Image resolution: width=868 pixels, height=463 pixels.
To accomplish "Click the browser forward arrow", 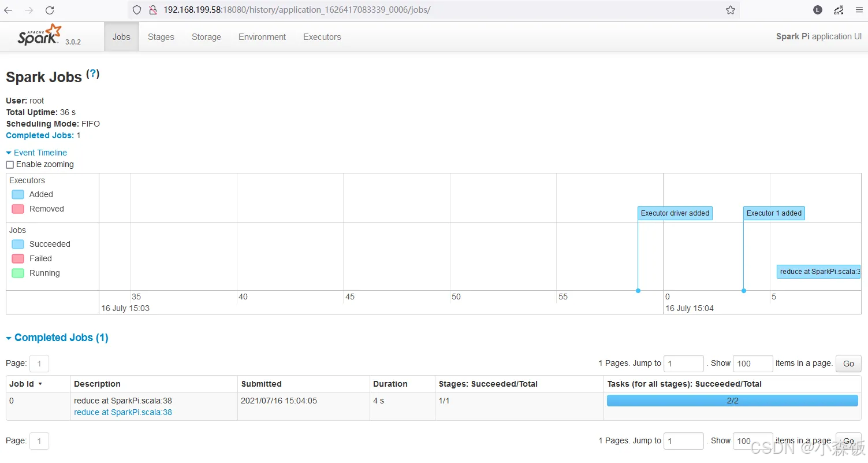I will tap(29, 10).
